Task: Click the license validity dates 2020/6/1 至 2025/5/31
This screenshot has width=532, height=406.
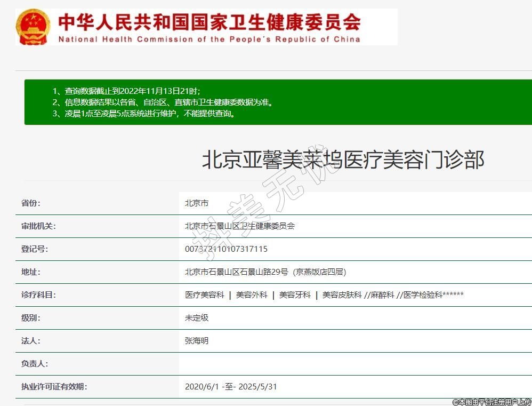Action: click(x=230, y=387)
